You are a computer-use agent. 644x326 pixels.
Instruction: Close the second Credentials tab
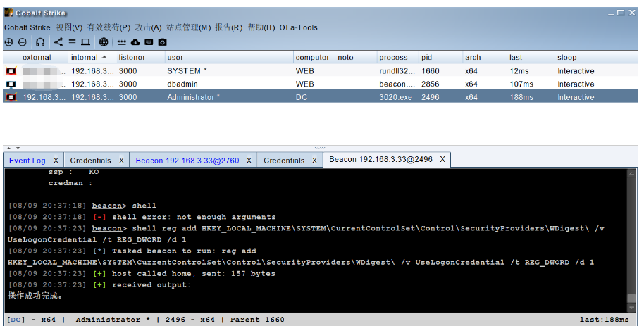pos(315,161)
